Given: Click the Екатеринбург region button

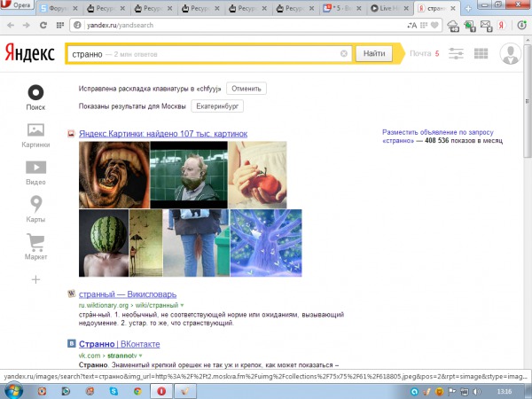Looking at the screenshot, I should [x=217, y=106].
